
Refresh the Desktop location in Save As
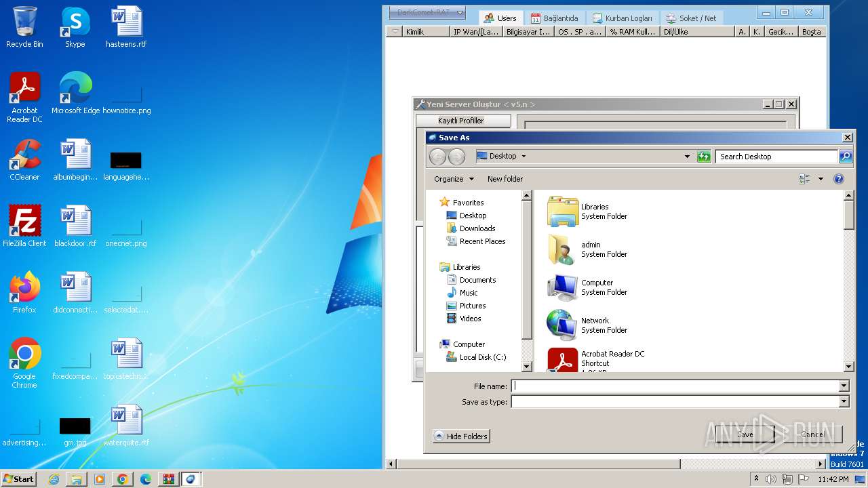click(x=704, y=157)
